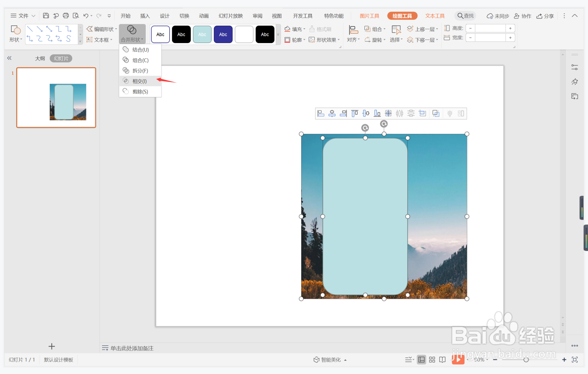Viewport: 588px width, 374px height.
Task: Align objects to middle in floating toolbar
Action: (366, 113)
